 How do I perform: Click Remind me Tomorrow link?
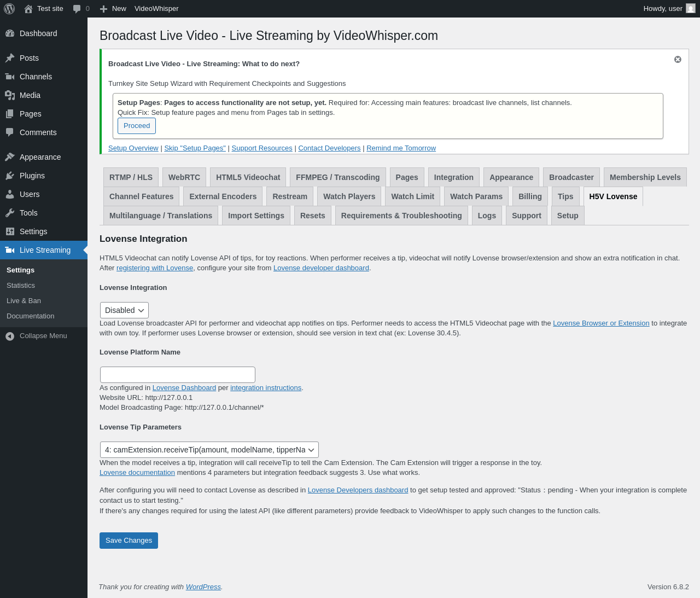click(401, 148)
